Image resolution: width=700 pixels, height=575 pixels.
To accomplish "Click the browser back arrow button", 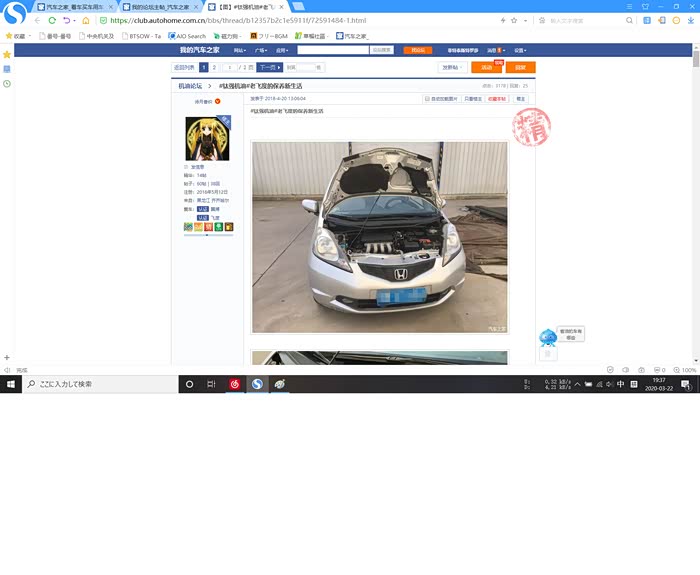I will (x=37, y=20).
